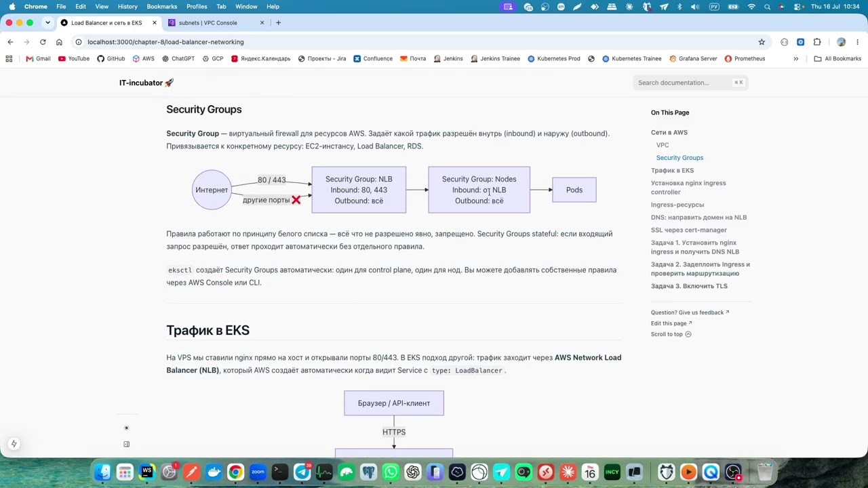This screenshot has width=868, height=488.
Task: Open the Chrome three-dot menu
Action: [857, 42]
